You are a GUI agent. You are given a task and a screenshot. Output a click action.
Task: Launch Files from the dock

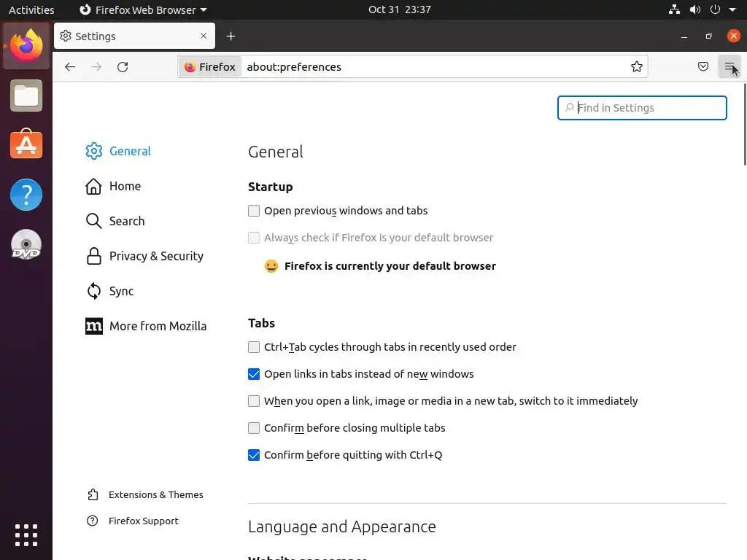[26, 96]
